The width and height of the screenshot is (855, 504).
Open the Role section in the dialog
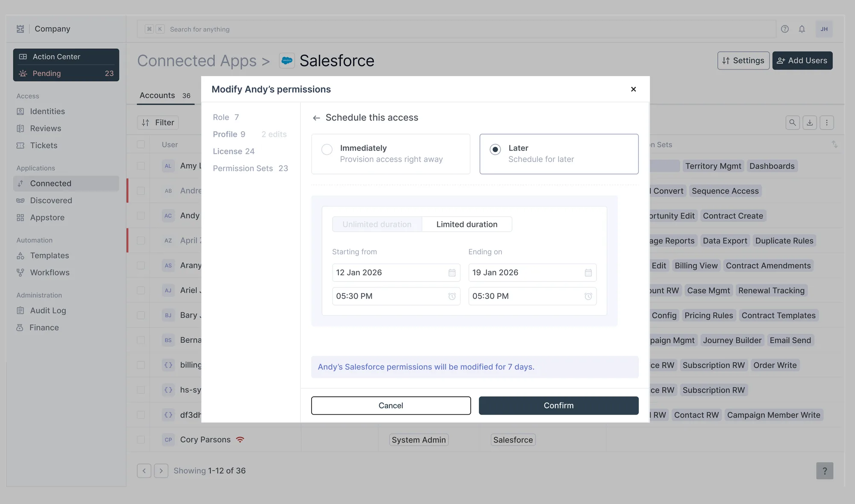coord(226,118)
